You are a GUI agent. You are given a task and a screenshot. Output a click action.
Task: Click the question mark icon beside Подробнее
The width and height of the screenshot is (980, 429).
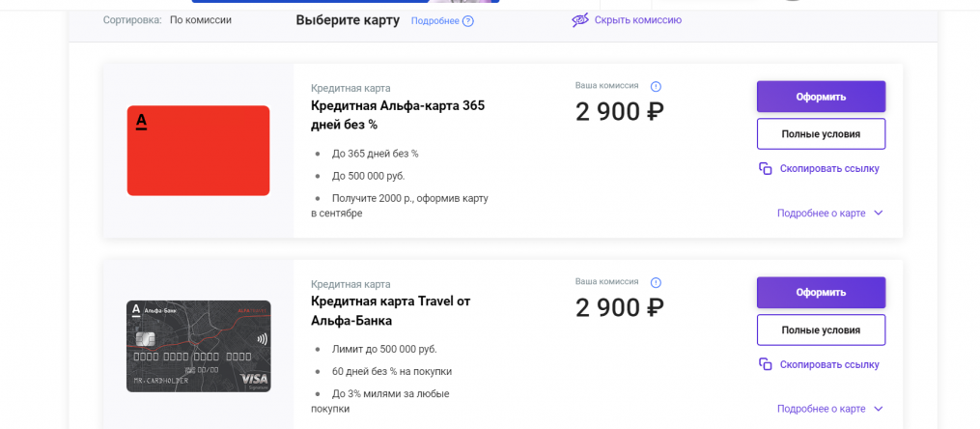click(x=468, y=21)
